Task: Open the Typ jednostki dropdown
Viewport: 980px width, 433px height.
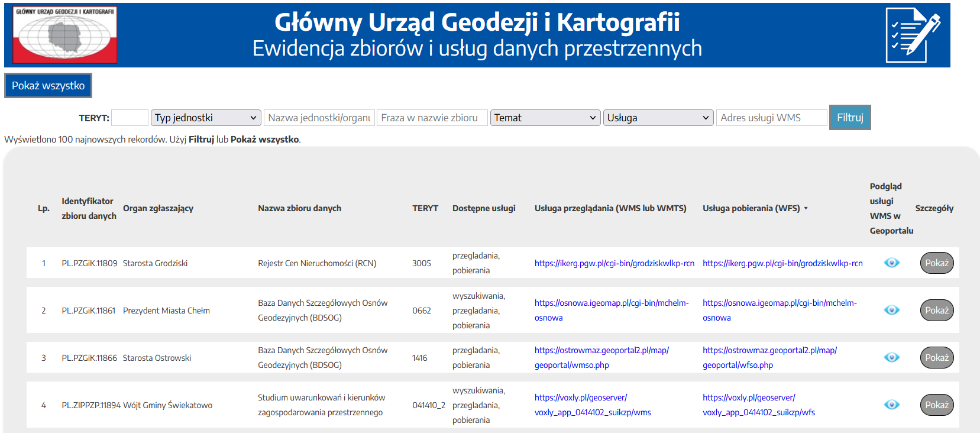Action: (205, 118)
